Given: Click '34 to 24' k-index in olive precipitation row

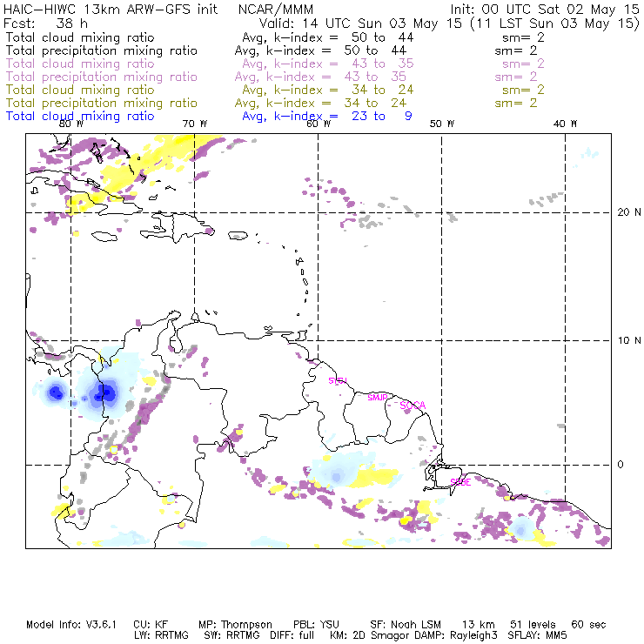Looking at the screenshot, I should (x=375, y=103).
